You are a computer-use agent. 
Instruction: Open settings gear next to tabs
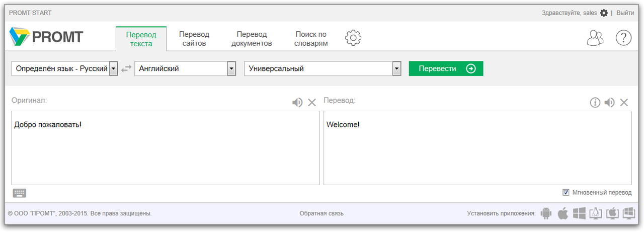(353, 38)
